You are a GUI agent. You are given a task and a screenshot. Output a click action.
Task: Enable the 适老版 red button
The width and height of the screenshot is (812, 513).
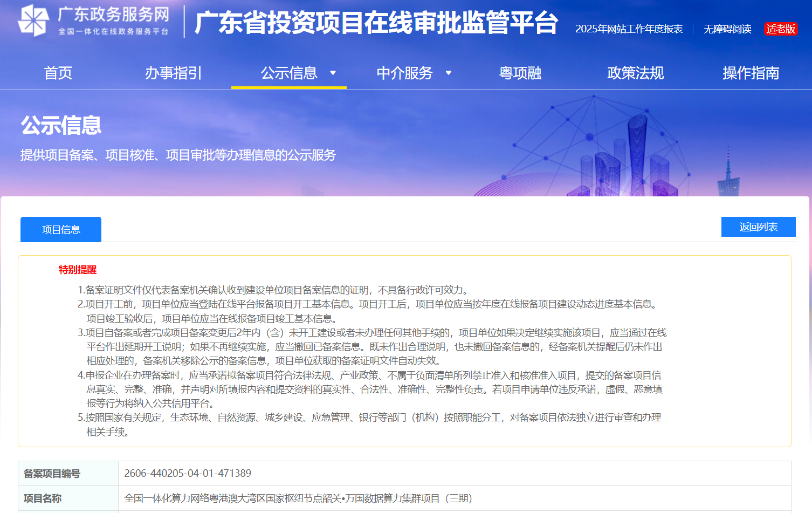pos(781,29)
